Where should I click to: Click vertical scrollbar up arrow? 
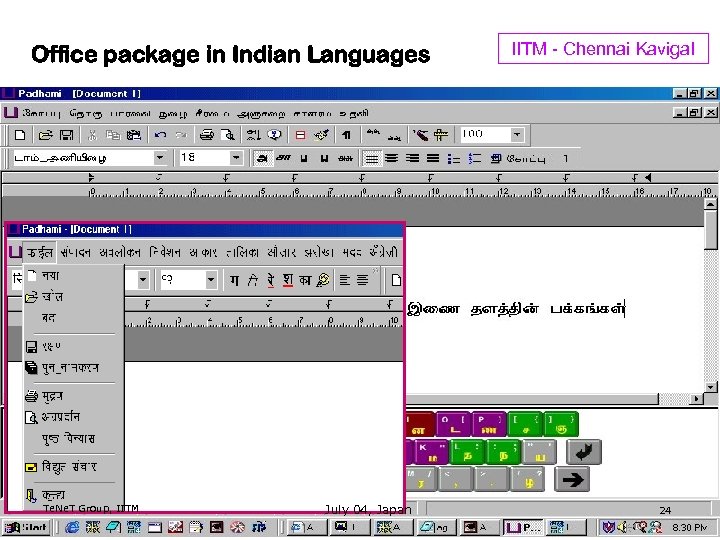(710, 204)
